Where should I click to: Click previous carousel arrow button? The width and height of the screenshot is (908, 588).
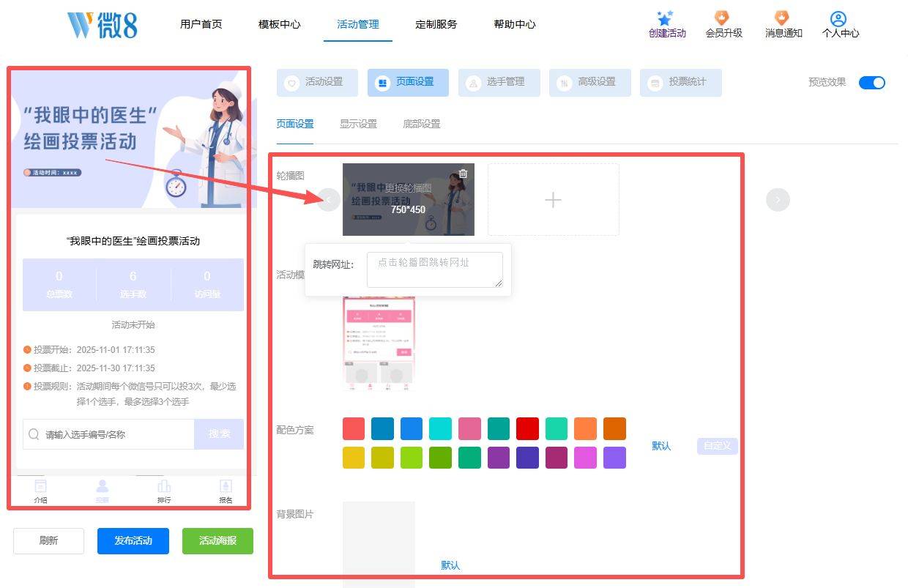coord(329,199)
